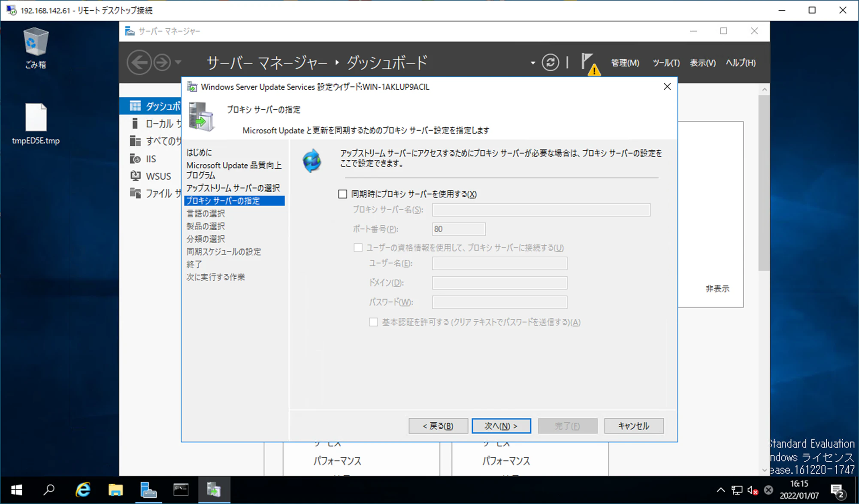Open taskbar search
Viewport: 859px width, 504px height.
[x=49, y=490]
